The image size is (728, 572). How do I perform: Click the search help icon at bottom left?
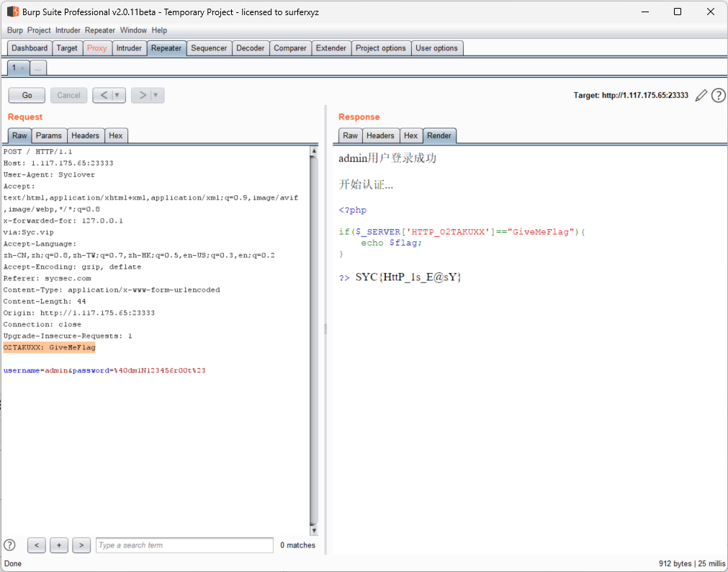10,545
